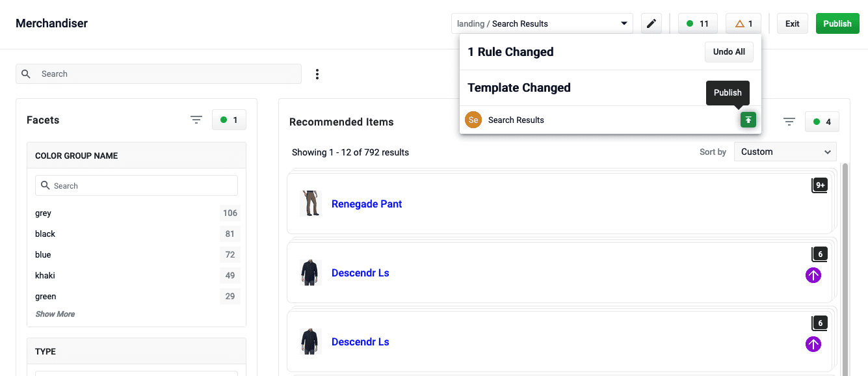Click the filter icon in the Facets panel
Viewport: 868px width, 376px height.
(196, 120)
